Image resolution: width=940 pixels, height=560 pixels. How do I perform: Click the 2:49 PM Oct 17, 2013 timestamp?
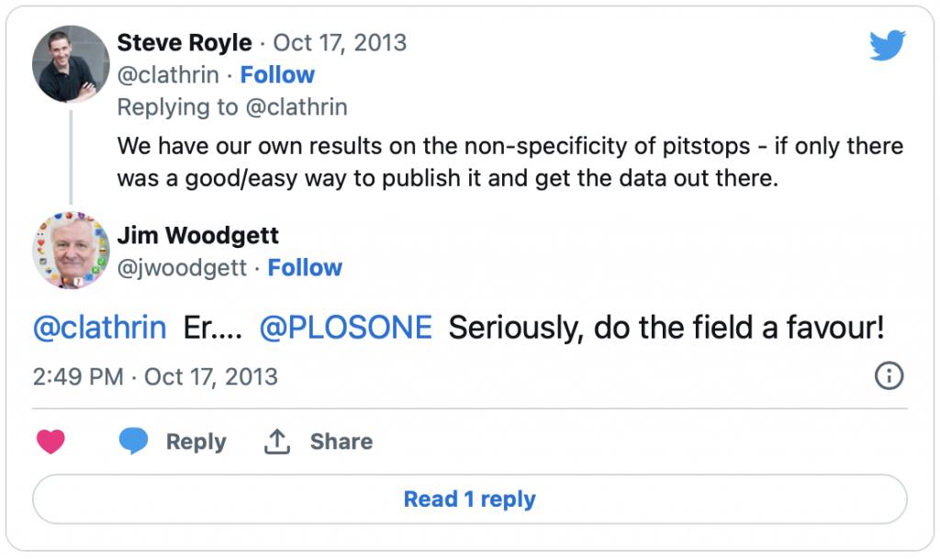point(155,376)
